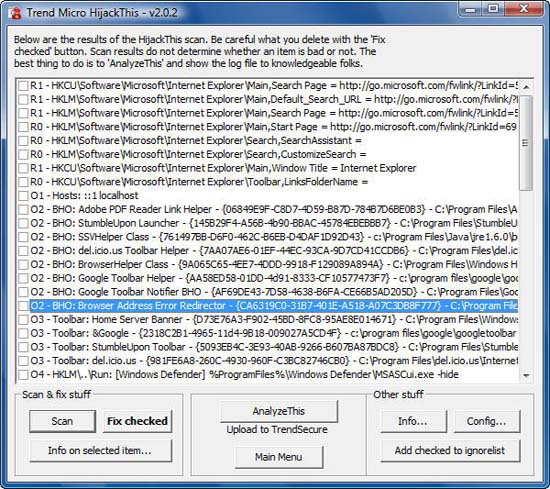
Task: Click the HijackThis title bar app icon
Action: (15, 13)
